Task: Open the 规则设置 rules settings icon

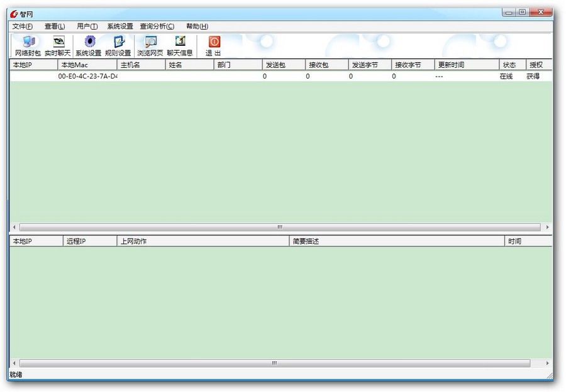Action: coord(118,46)
